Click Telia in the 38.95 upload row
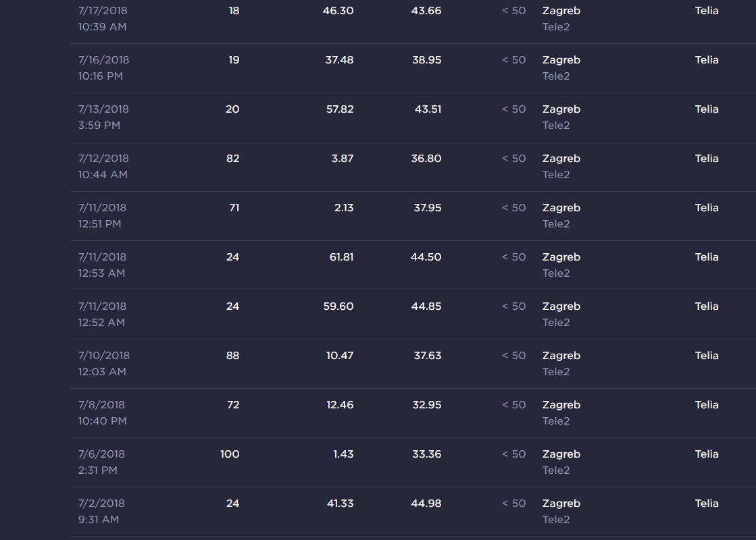The height and width of the screenshot is (540, 756). point(707,60)
